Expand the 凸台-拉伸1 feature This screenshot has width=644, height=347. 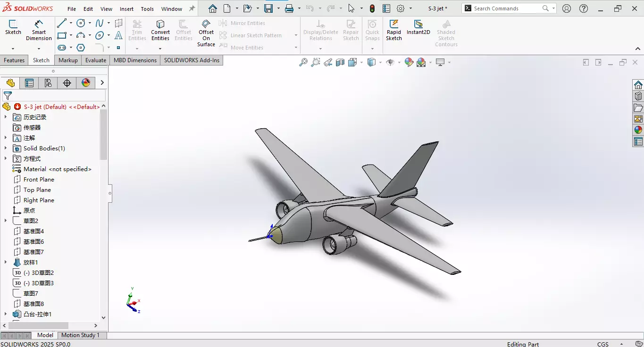(x=6, y=314)
